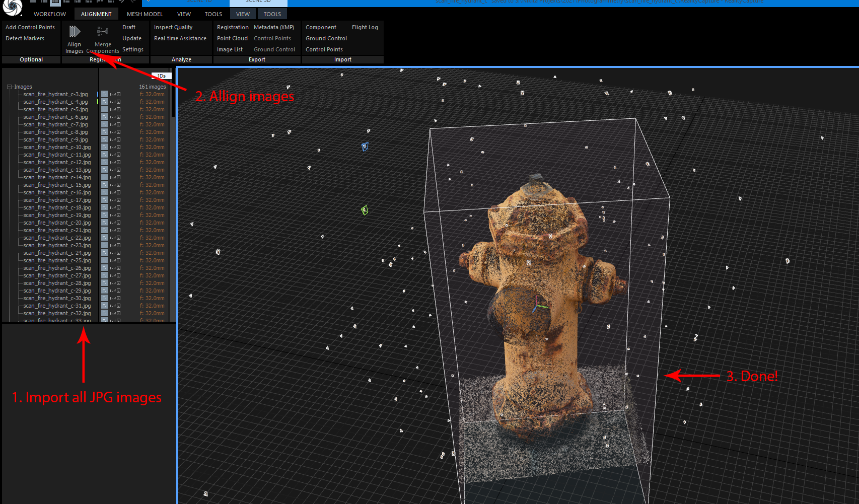Select the green camera marker in 3D view
This screenshot has height=504, width=859.
pos(365,210)
